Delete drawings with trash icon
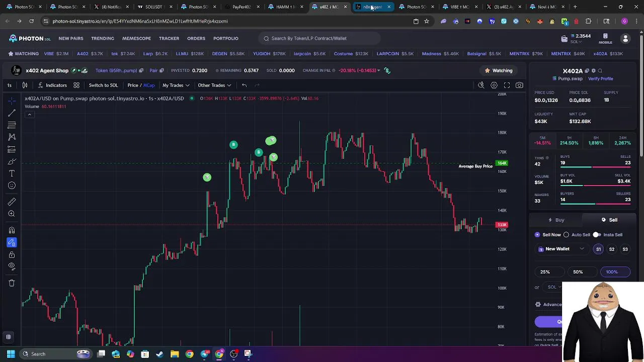This screenshot has height=362, width=644. 12,283
